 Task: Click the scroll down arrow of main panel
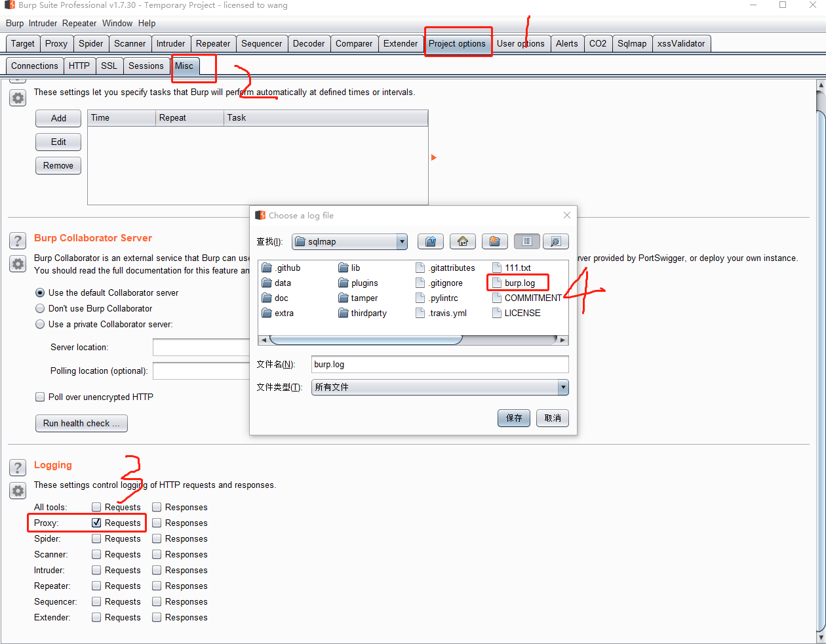pos(821,637)
